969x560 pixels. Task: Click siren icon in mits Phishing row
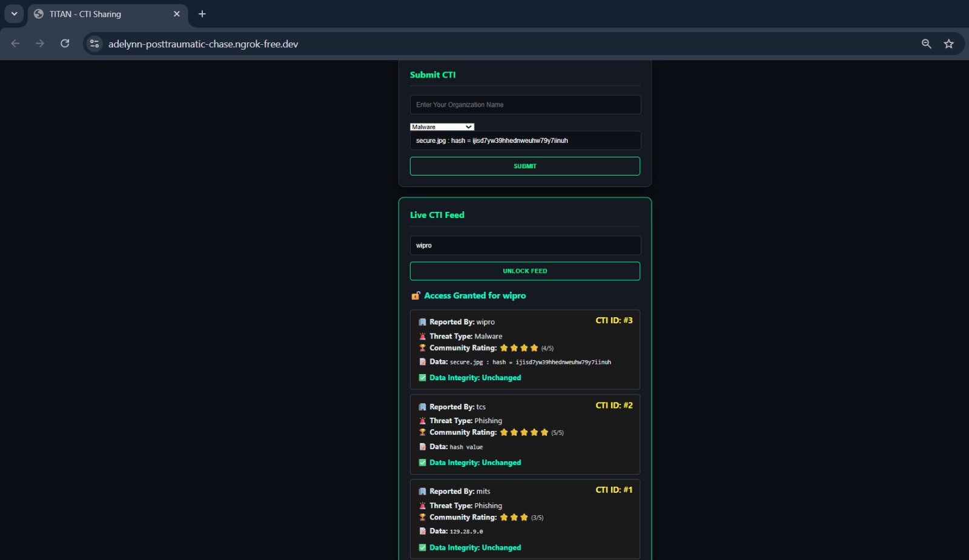(x=423, y=506)
